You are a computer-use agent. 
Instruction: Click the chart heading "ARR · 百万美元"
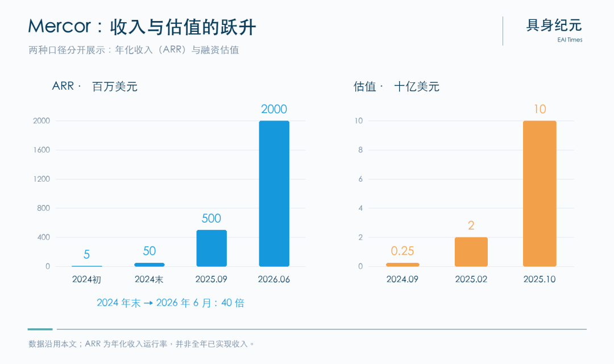(x=94, y=86)
